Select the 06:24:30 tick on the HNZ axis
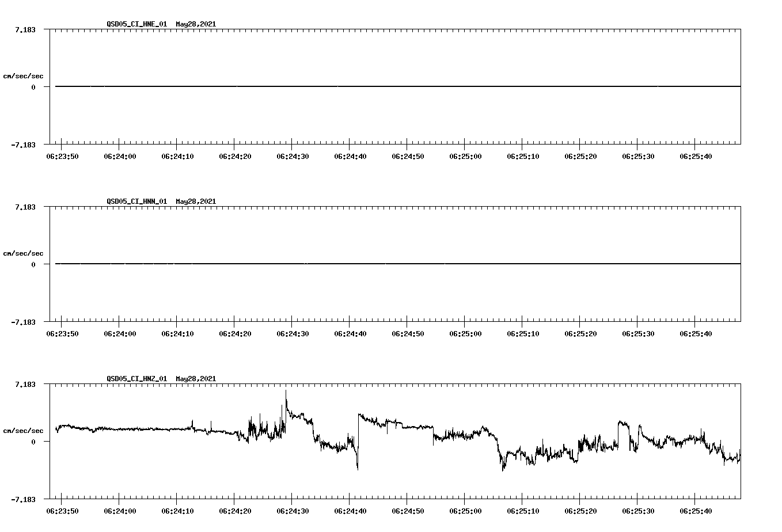Image resolution: width=782 pixels, height=532 pixels. tap(294, 510)
